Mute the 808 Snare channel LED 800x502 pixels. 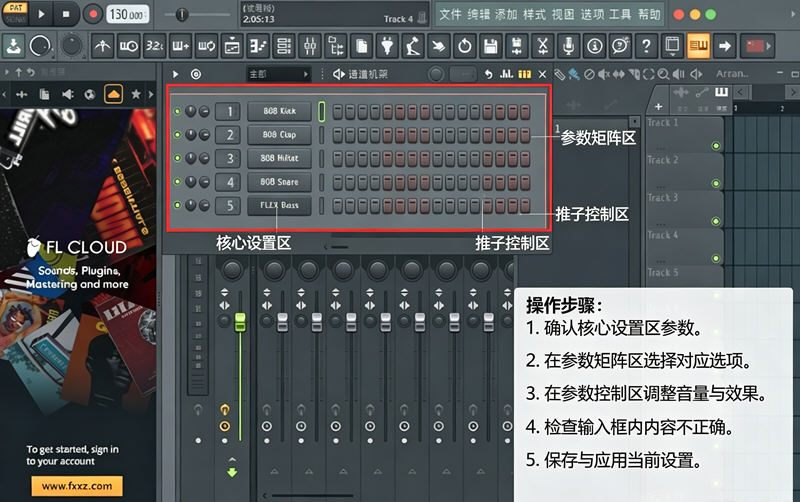[x=177, y=182]
